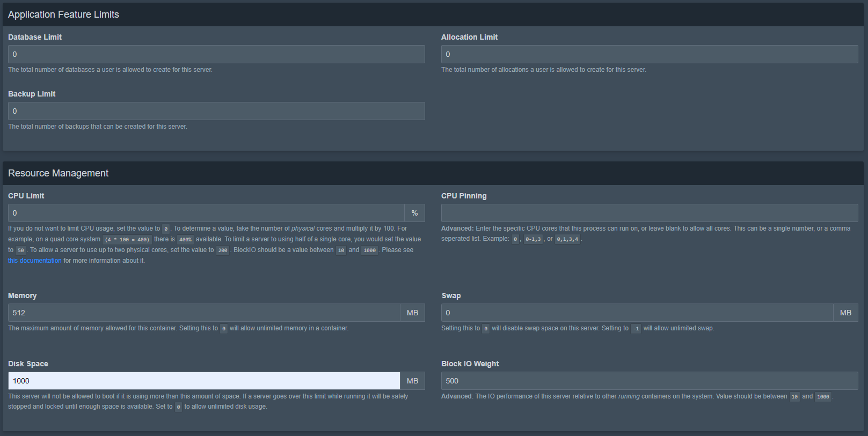Click the MB unit beside Swap field
868x436 pixels.
(845, 313)
